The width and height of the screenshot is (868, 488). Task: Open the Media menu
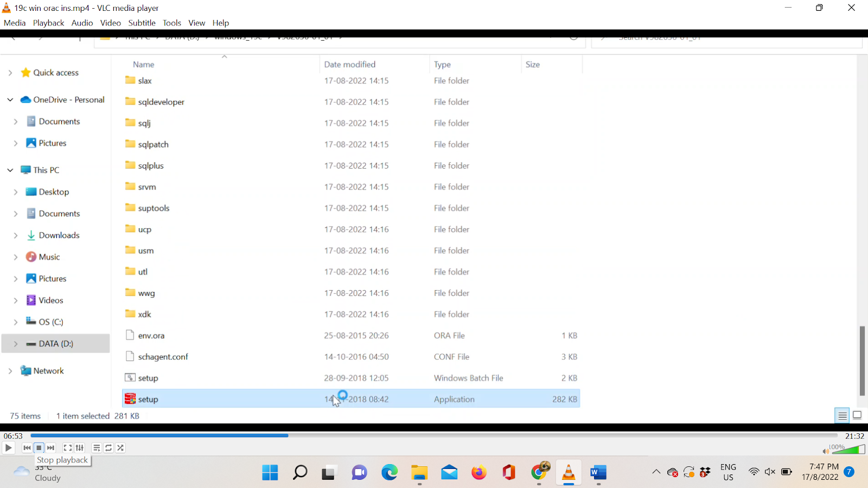pyautogui.click(x=15, y=23)
